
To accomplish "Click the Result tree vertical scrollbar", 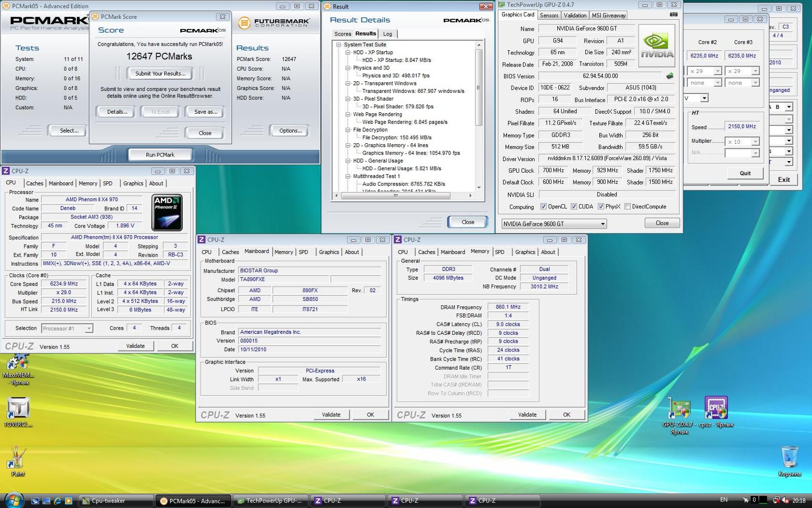I will (478, 116).
